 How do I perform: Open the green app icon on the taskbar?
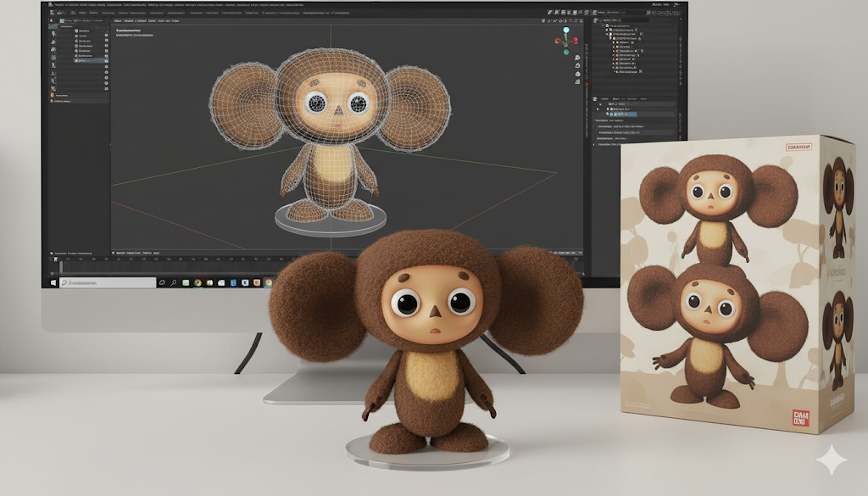186,282
